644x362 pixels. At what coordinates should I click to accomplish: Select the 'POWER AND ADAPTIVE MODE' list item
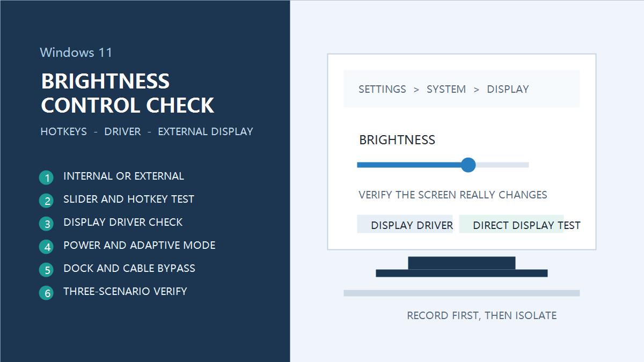127,246
